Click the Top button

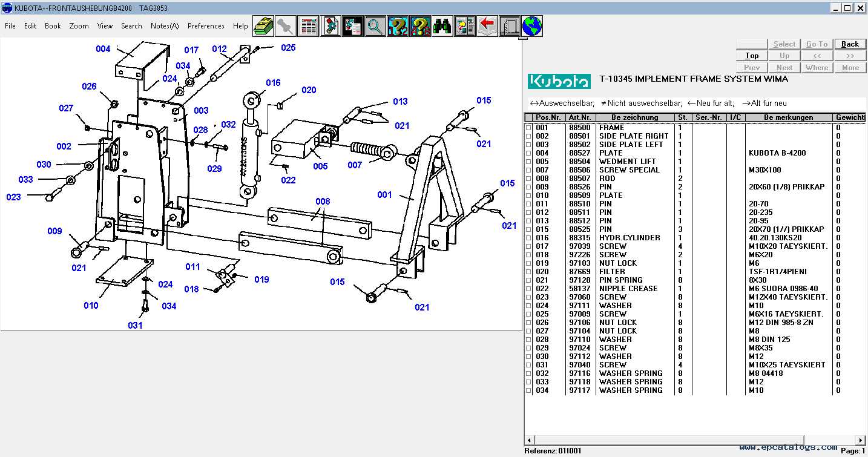click(752, 55)
